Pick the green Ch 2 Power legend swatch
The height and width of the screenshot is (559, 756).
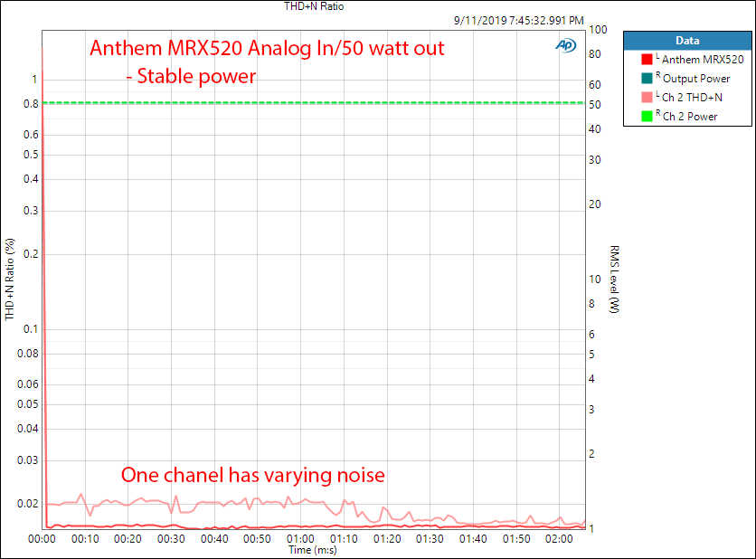coord(647,117)
